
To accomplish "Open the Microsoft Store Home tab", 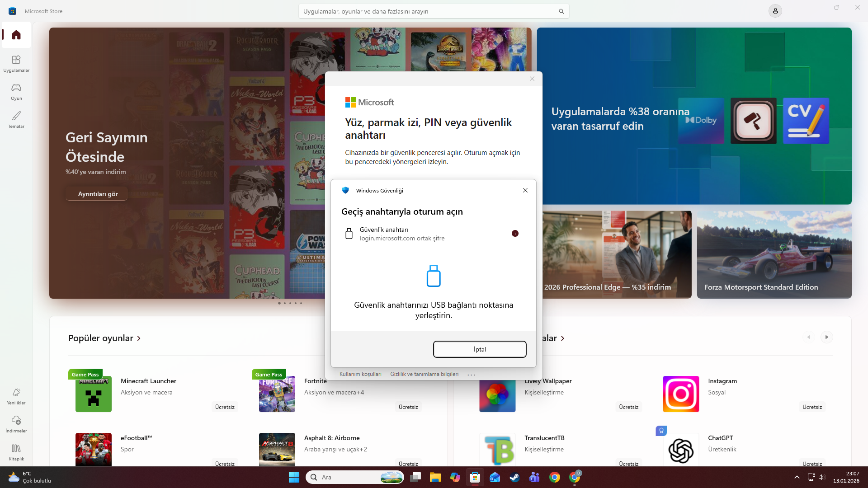I will 16,35.
